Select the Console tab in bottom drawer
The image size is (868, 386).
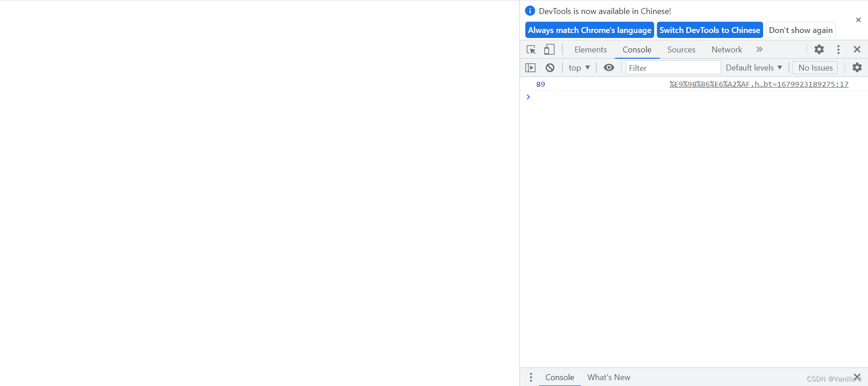pyautogui.click(x=560, y=377)
